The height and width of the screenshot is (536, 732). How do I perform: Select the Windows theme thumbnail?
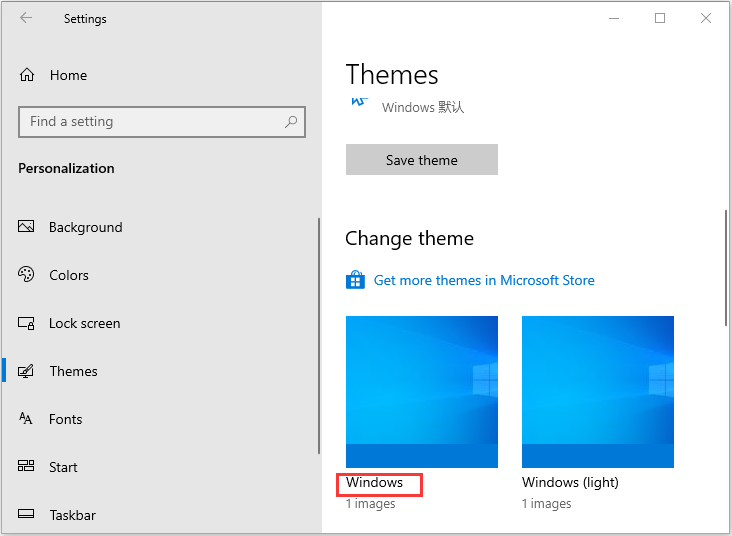click(422, 392)
